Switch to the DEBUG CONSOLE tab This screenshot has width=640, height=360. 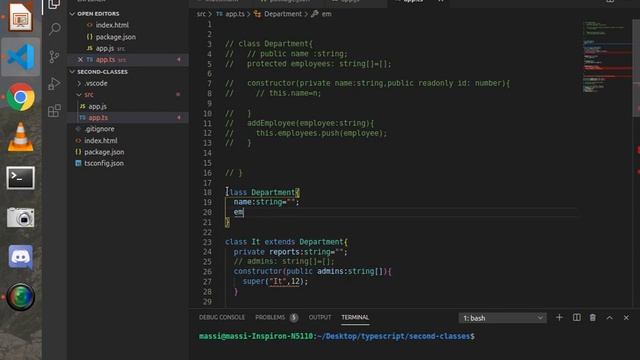(222, 317)
